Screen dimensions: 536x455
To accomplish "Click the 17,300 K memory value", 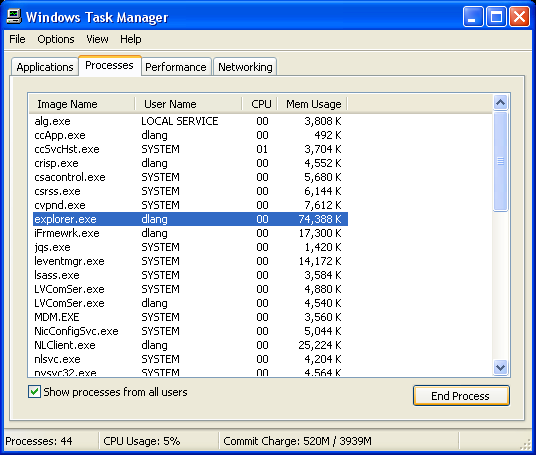I will click(320, 233).
